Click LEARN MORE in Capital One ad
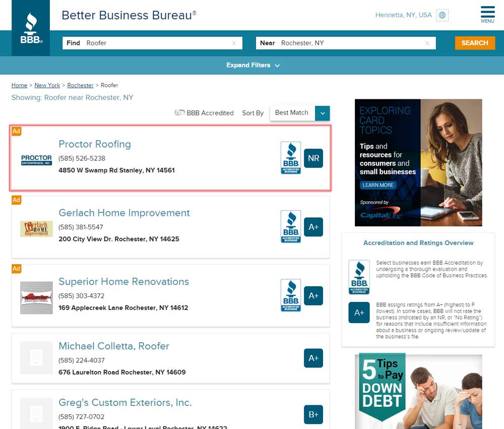Screen dimensions: 504x429 (378, 185)
